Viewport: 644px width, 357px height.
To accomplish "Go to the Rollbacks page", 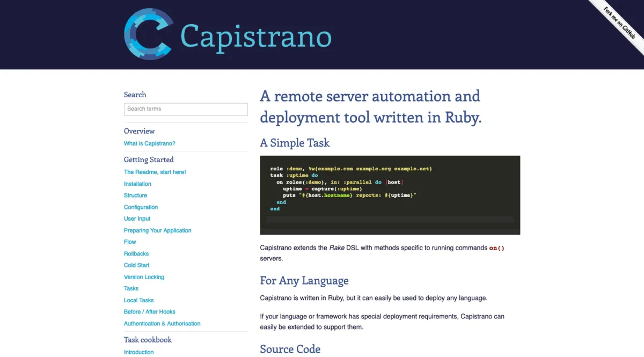I will tap(136, 253).
